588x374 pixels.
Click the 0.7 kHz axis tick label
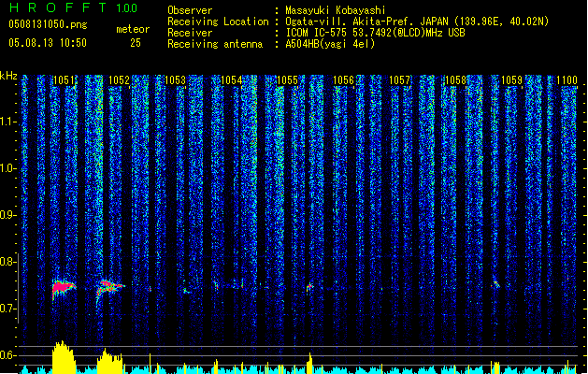pos(7,309)
